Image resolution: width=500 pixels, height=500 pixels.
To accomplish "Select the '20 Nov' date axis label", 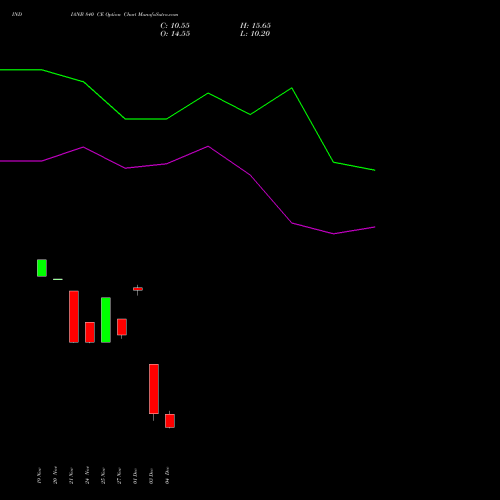I will [x=55, y=476].
